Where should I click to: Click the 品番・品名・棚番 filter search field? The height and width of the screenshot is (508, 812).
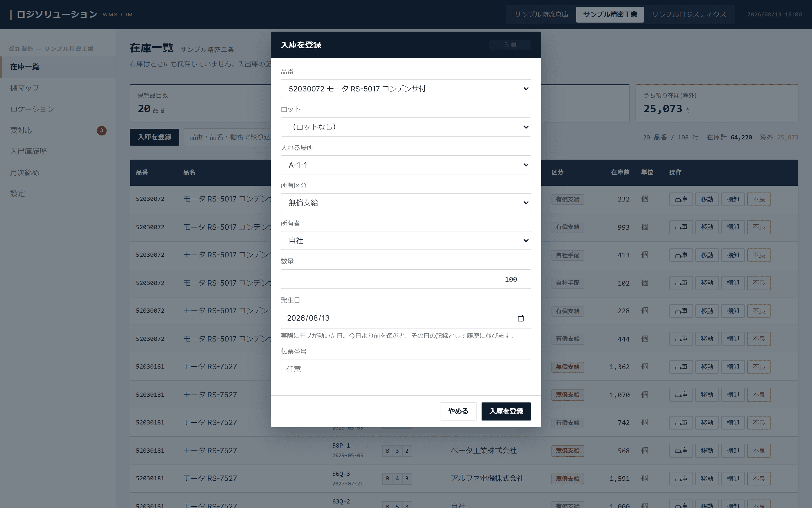coord(228,137)
